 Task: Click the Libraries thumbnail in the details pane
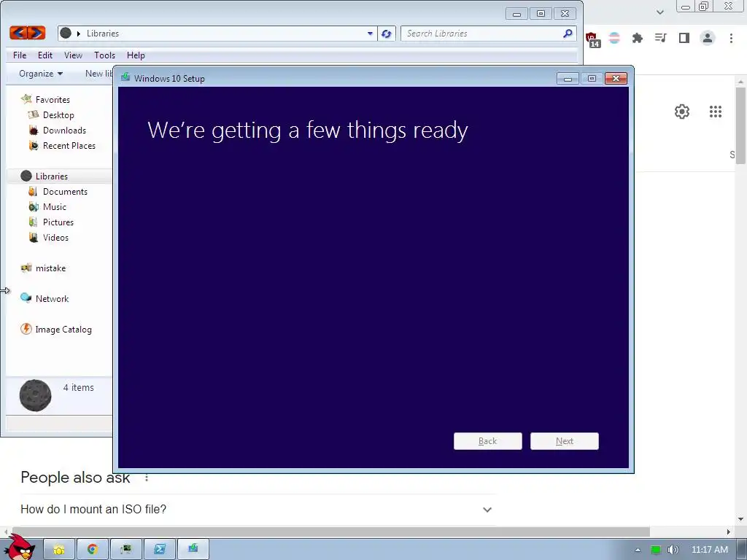point(35,396)
